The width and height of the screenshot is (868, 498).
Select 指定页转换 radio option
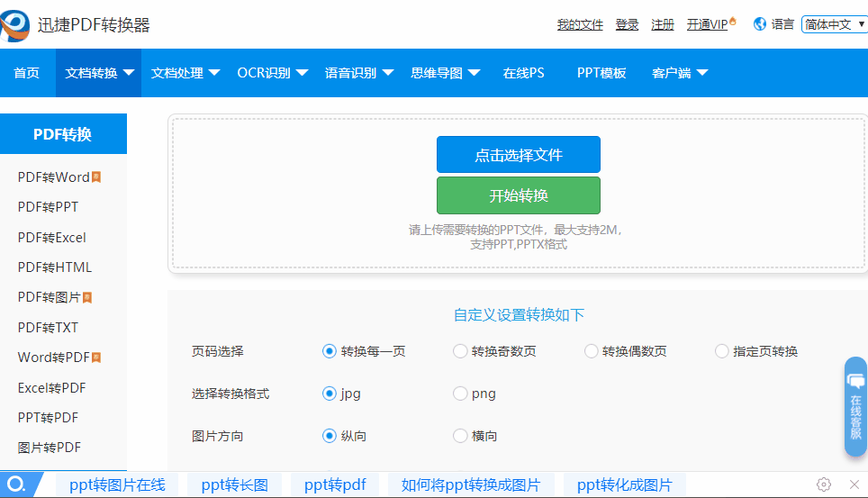click(x=722, y=351)
